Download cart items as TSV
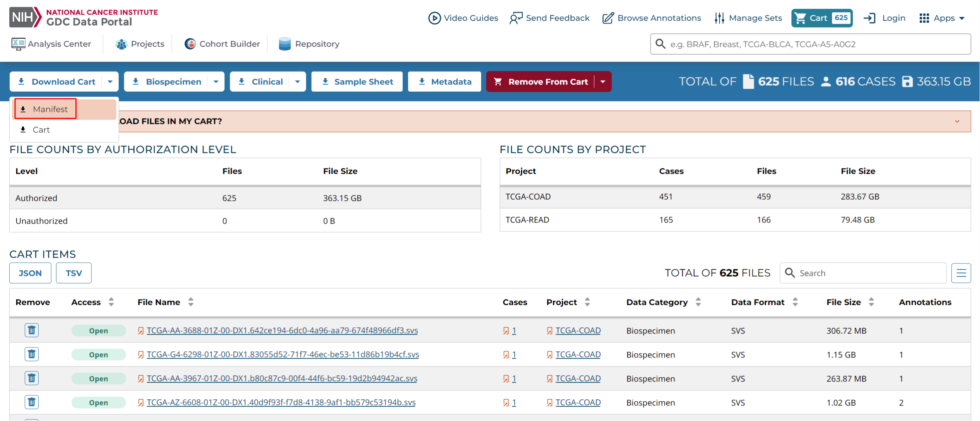Viewport: 980px width, 421px height. click(73, 273)
